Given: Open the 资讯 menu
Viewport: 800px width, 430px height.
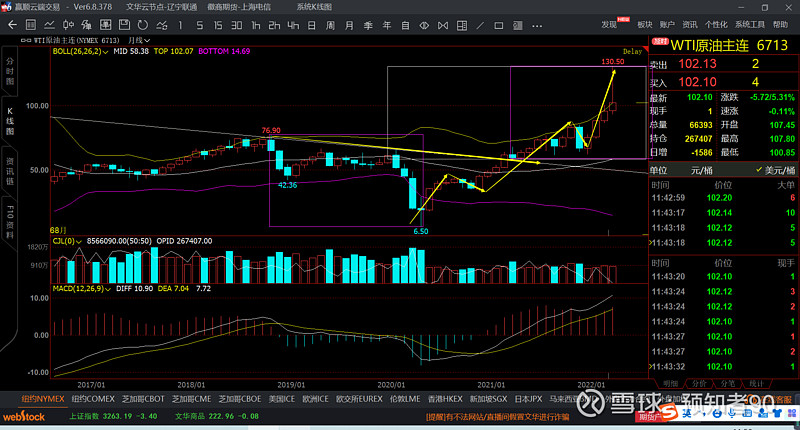Looking at the screenshot, I should point(689,24).
